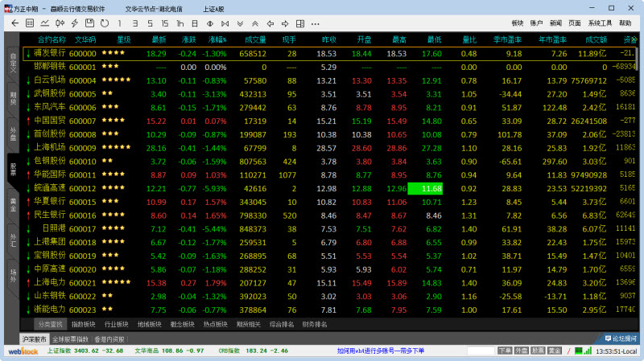
Task: Open the quote list view icon
Action: (x=30, y=23)
